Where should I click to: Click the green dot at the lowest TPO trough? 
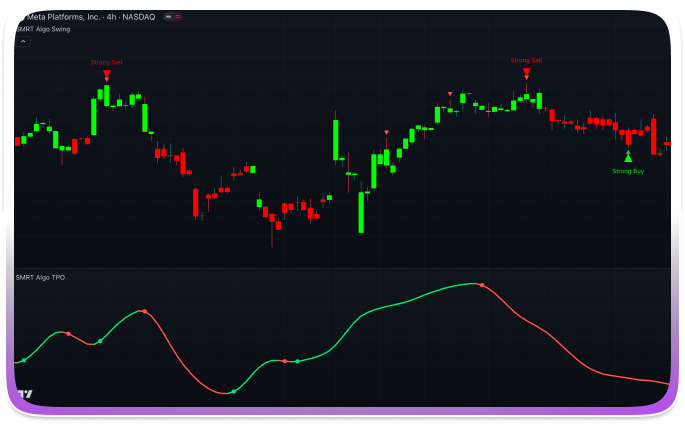coord(233,392)
